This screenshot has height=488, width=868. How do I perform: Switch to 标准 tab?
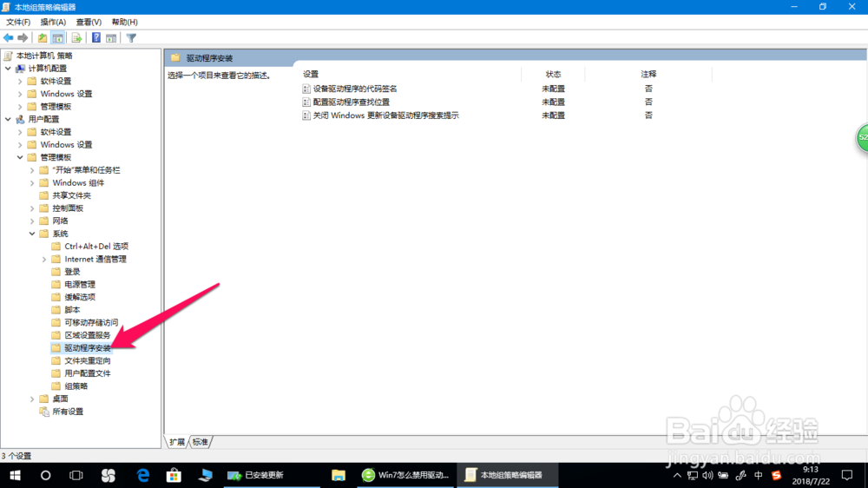201,442
